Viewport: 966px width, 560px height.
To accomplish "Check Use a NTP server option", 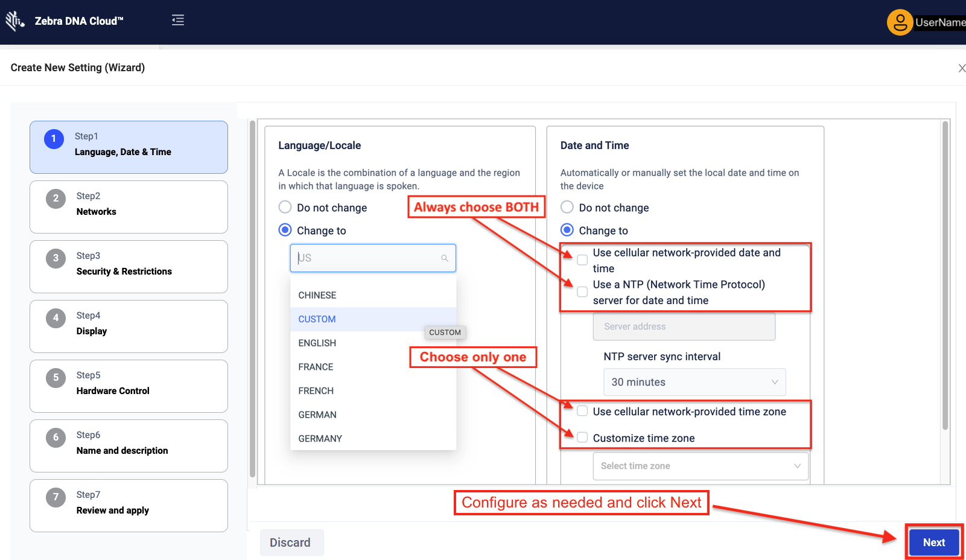I will pos(582,292).
